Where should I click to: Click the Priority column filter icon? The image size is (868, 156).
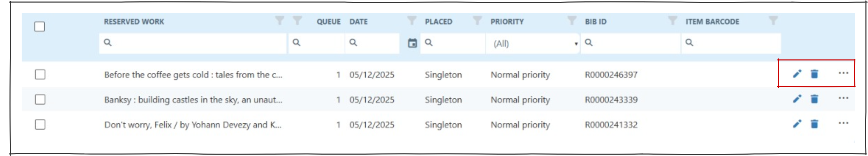572,21
